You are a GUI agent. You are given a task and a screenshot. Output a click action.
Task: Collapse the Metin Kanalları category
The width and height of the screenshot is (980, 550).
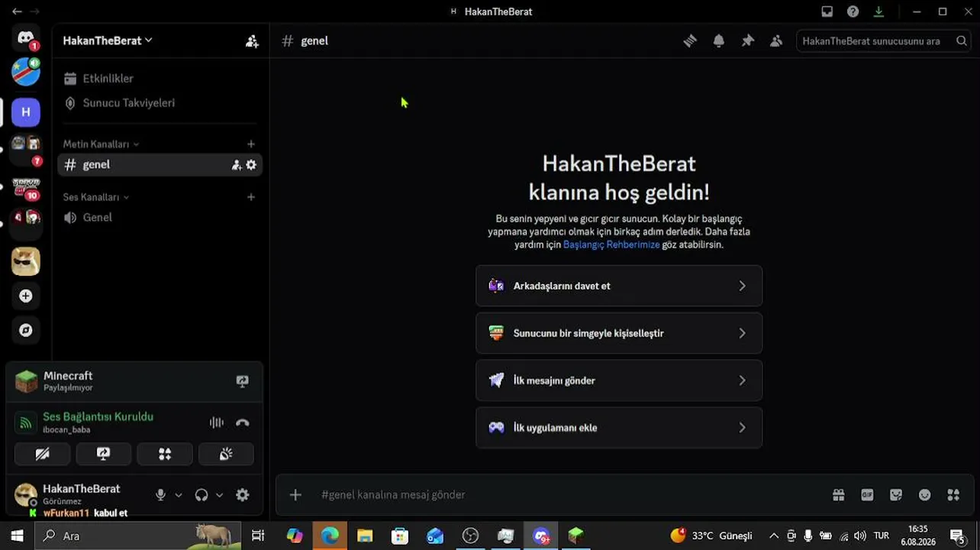(x=101, y=144)
